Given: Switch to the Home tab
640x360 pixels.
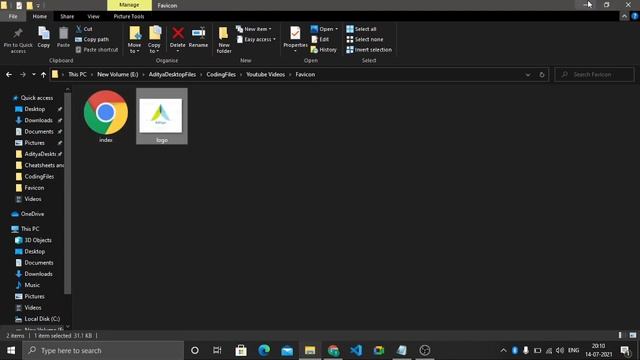Looking at the screenshot, I should coord(40,16).
